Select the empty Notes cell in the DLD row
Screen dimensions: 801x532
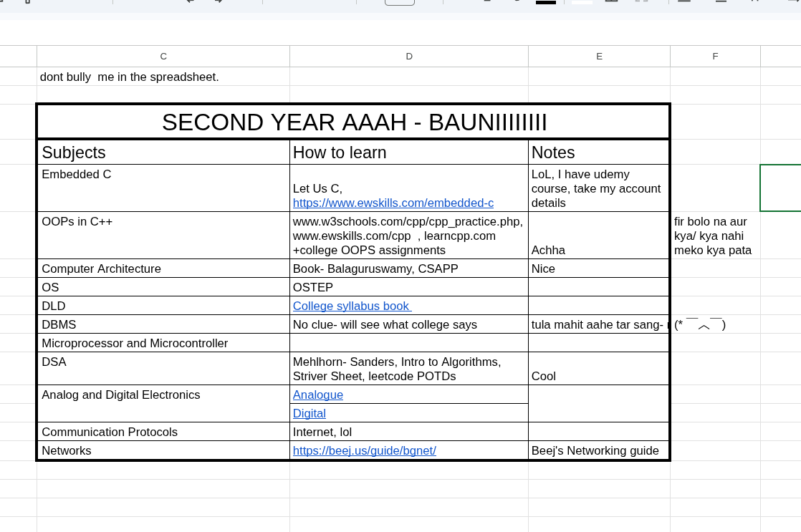coord(599,306)
